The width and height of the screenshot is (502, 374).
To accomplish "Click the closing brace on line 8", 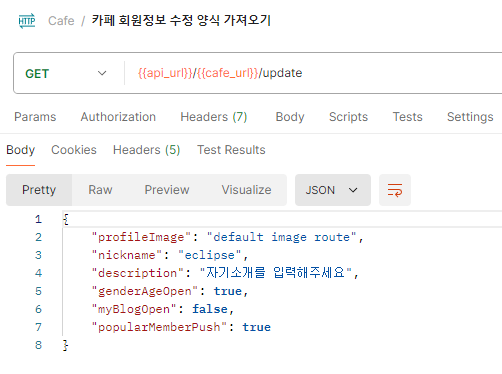I will point(65,345).
